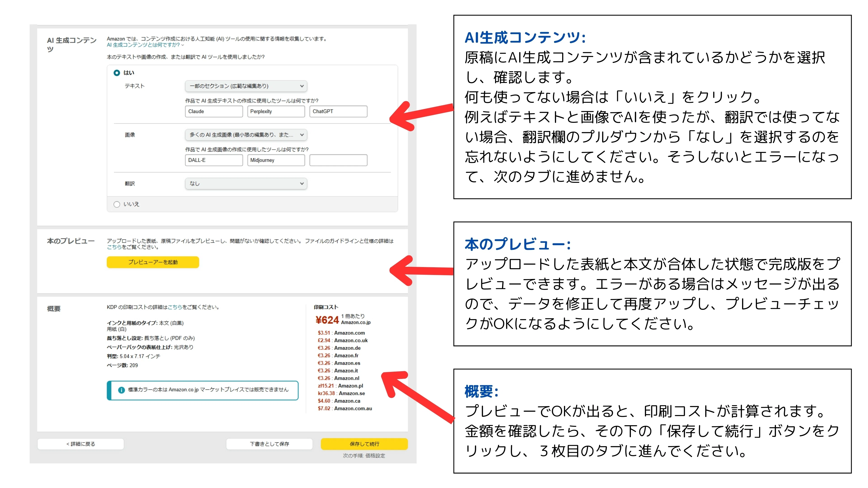
Task: Click the $4.60 : Amazon.ca cost row
Action: (x=339, y=401)
